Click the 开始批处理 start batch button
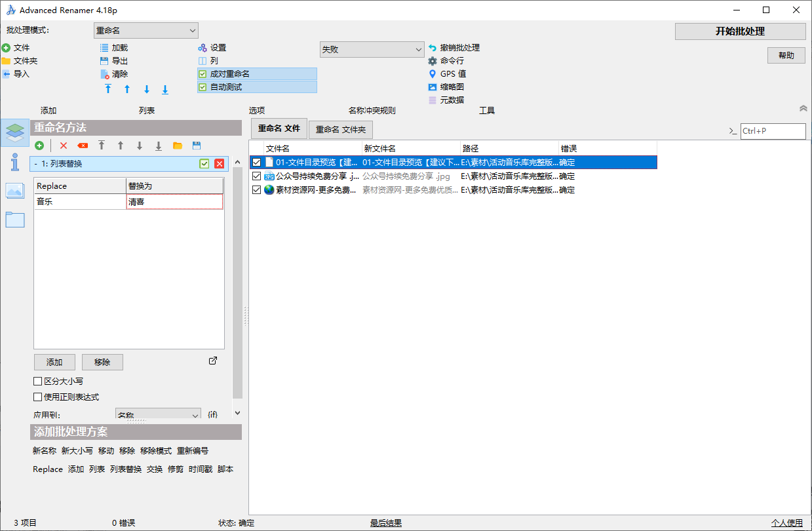Viewport: 812px width, 531px height. point(740,31)
